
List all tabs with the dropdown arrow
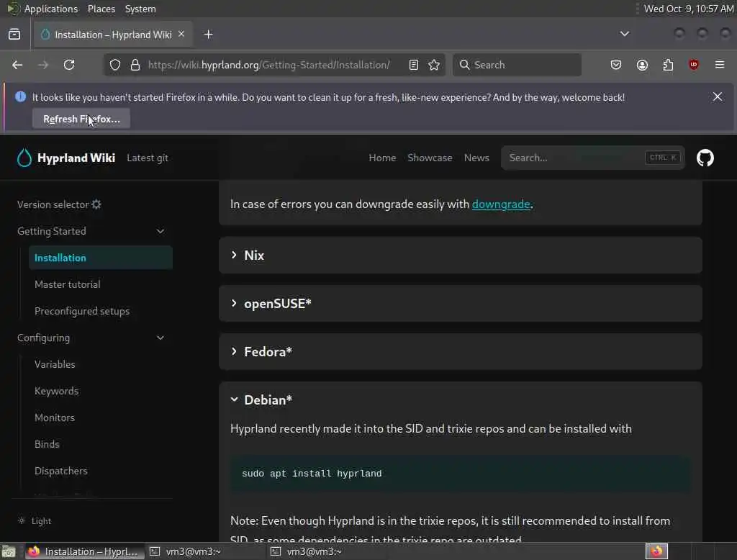[x=624, y=34]
